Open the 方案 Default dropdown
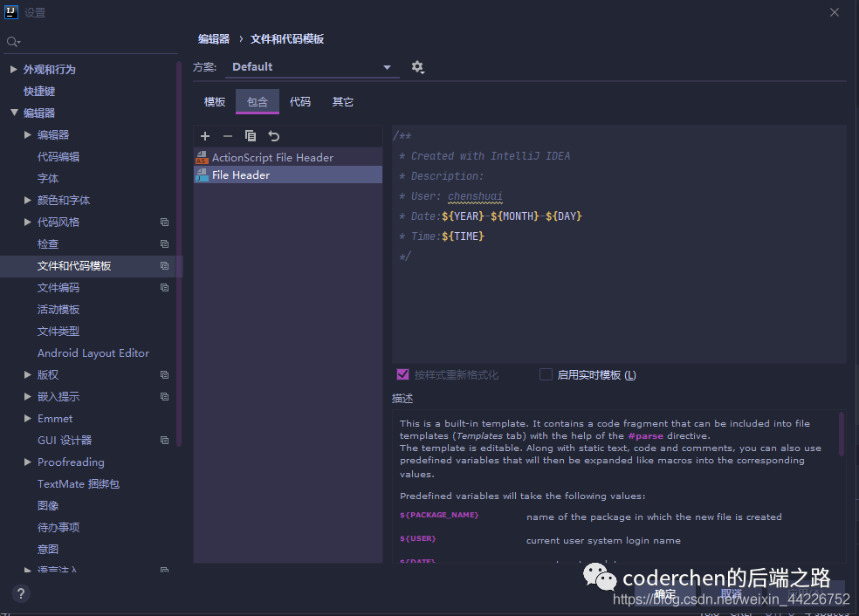859x616 pixels. pos(313,67)
